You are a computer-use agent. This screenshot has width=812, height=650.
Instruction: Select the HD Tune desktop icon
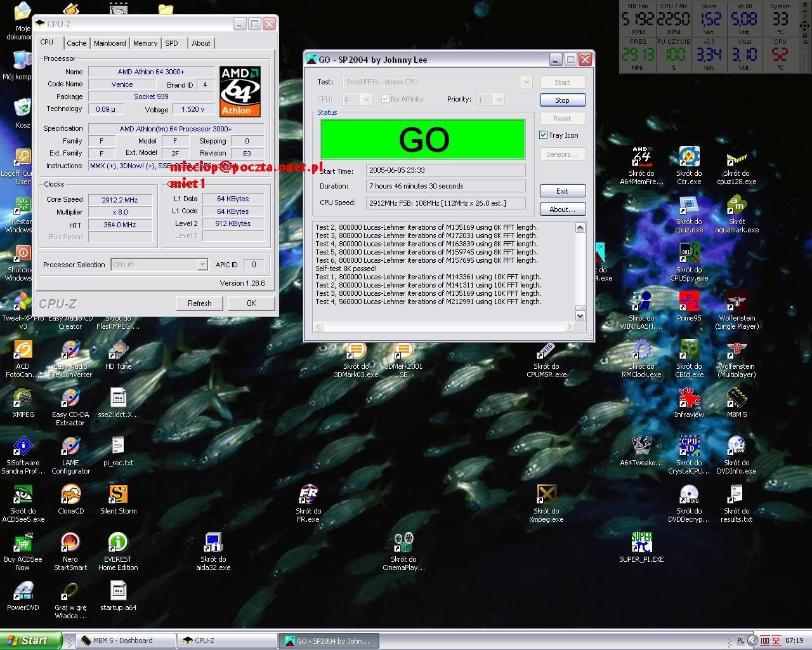pos(118,354)
